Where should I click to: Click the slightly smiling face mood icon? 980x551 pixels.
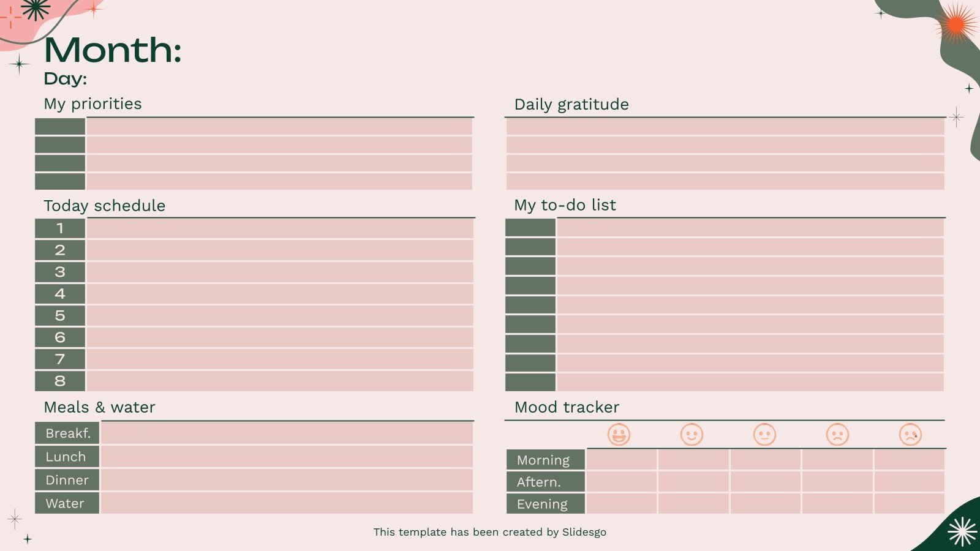(692, 435)
